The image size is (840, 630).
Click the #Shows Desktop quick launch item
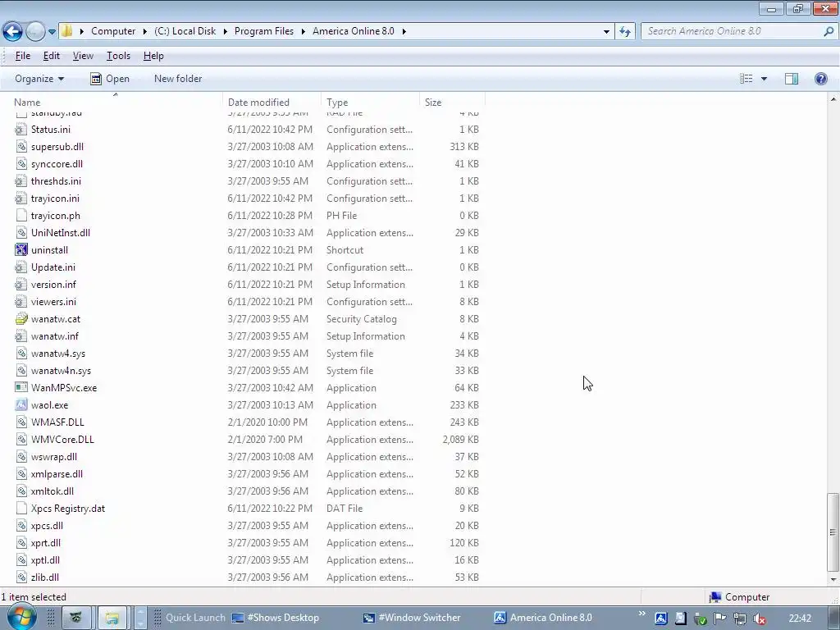coord(276,618)
